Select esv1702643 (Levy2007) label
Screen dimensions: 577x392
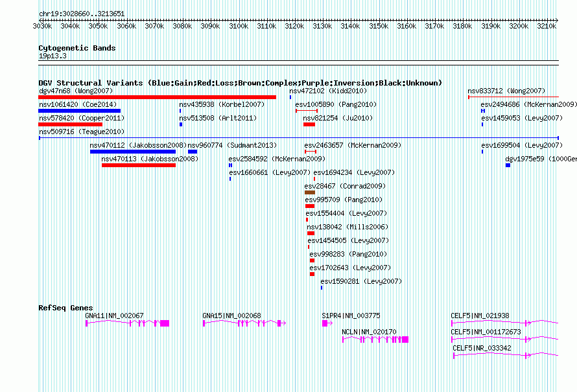pyautogui.click(x=350, y=268)
